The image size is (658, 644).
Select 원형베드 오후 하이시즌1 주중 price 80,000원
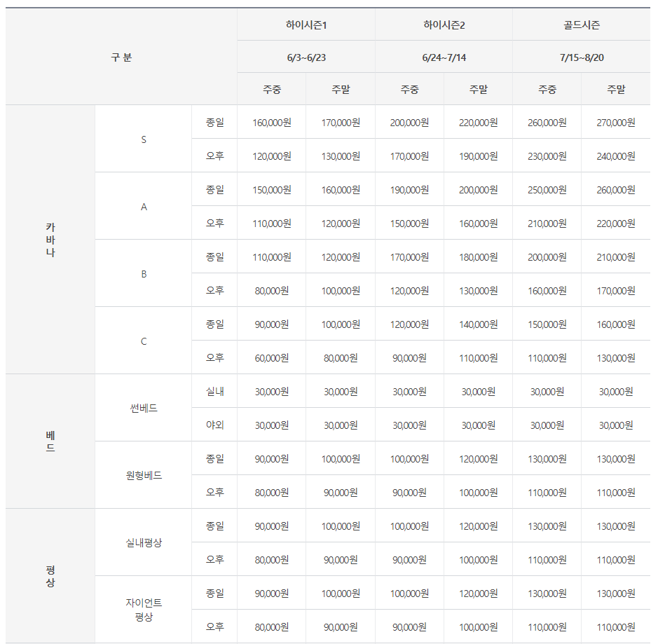click(x=271, y=493)
